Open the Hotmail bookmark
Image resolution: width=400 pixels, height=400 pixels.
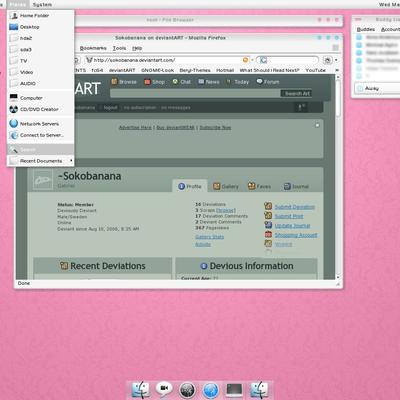click(225, 70)
